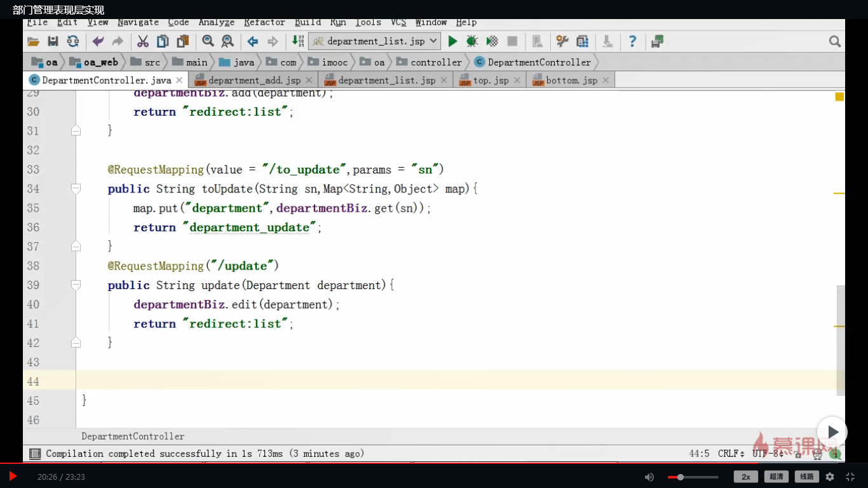Image resolution: width=868 pixels, height=488 pixels.
Task: Click the 线路 line selection button
Action: (x=806, y=477)
